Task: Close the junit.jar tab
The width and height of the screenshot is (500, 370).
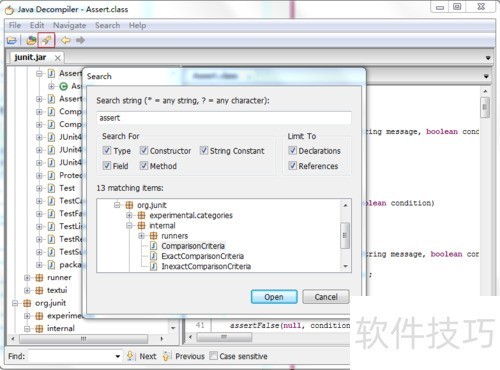Action: click(x=58, y=58)
